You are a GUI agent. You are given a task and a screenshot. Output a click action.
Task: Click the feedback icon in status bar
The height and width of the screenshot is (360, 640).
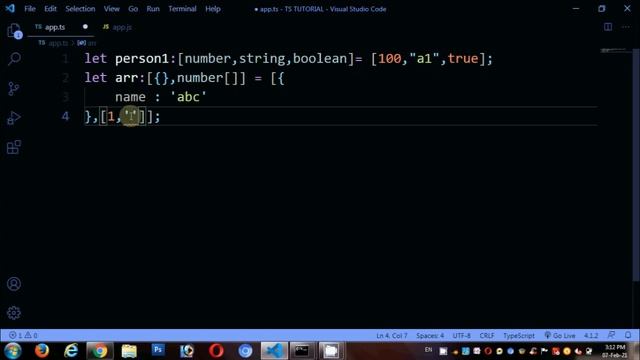point(611,335)
